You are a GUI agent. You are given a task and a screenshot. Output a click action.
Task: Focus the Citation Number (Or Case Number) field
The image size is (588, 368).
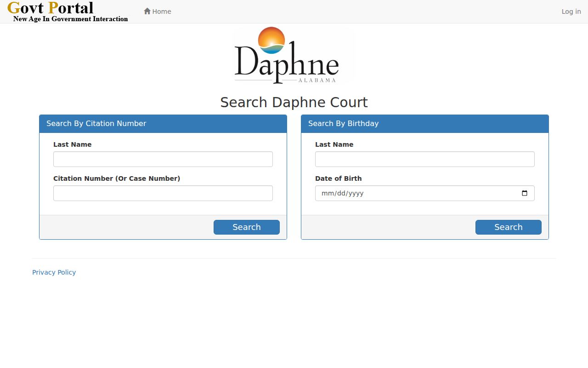(163, 193)
